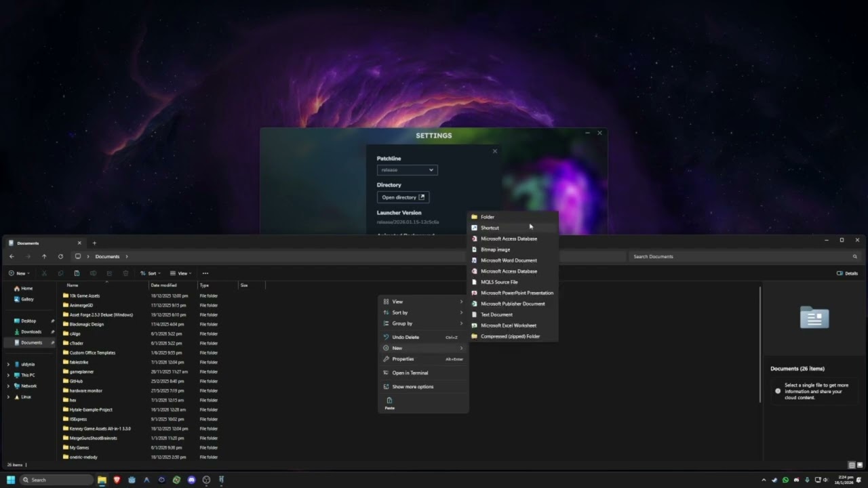Select the Custom Office Templates folder

tap(92, 352)
